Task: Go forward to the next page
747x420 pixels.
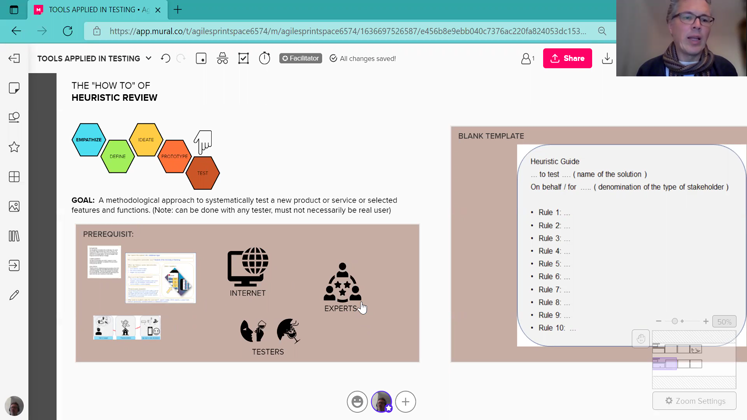Action: point(42,31)
